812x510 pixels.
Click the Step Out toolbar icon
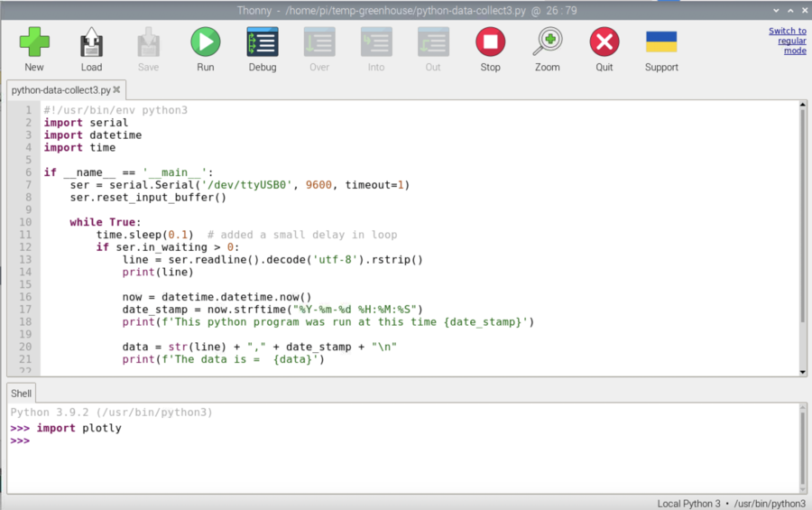click(x=433, y=42)
